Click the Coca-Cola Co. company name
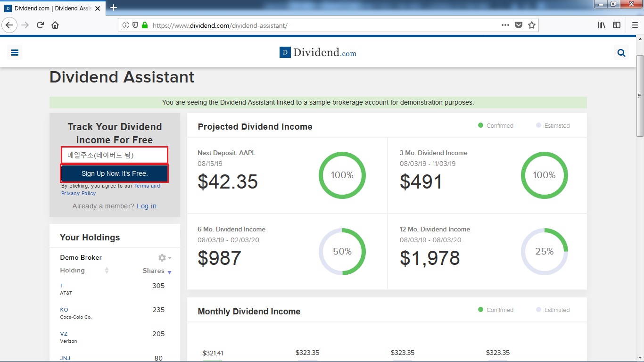644x362 pixels. 76,317
